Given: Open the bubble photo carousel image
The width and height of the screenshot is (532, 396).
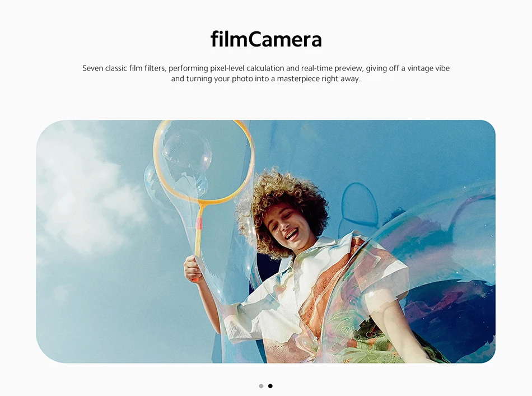Looking at the screenshot, I should pos(265,241).
